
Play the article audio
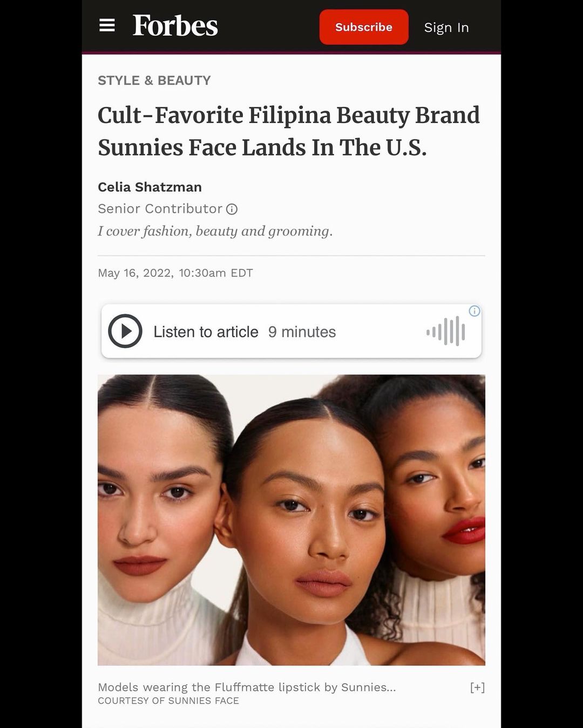(x=125, y=331)
